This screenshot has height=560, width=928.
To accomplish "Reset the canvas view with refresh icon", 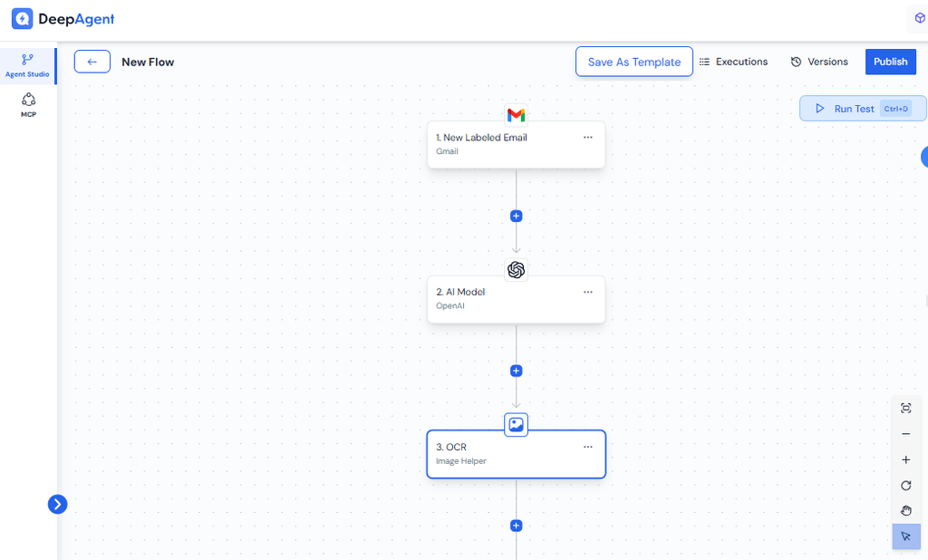I will click(905, 486).
